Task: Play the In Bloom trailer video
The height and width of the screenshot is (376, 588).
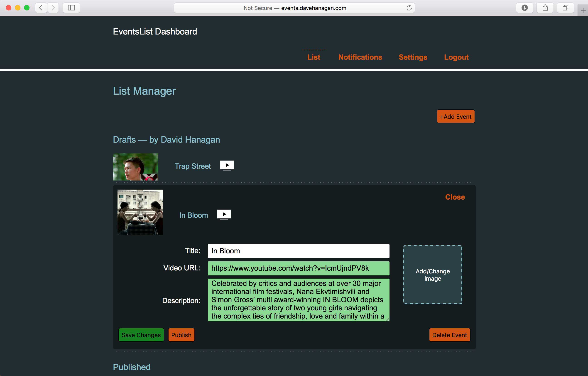Action: click(x=224, y=214)
